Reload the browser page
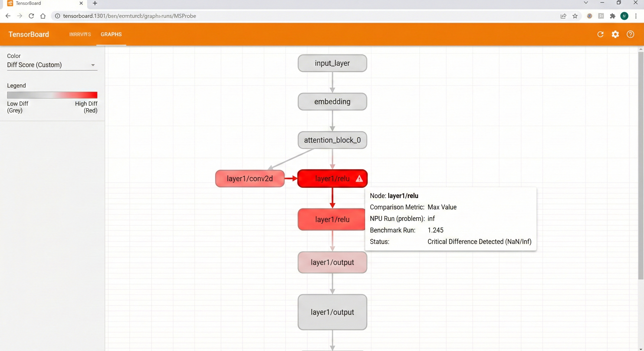The height and width of the screenshot is (351, 644). [x=31, y=16]
